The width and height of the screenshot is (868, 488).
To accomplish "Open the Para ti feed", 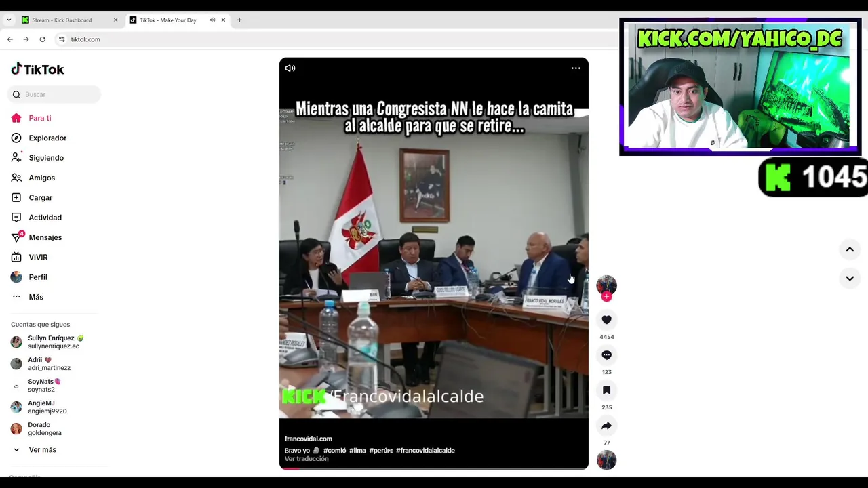I will [x=39, y=118].
